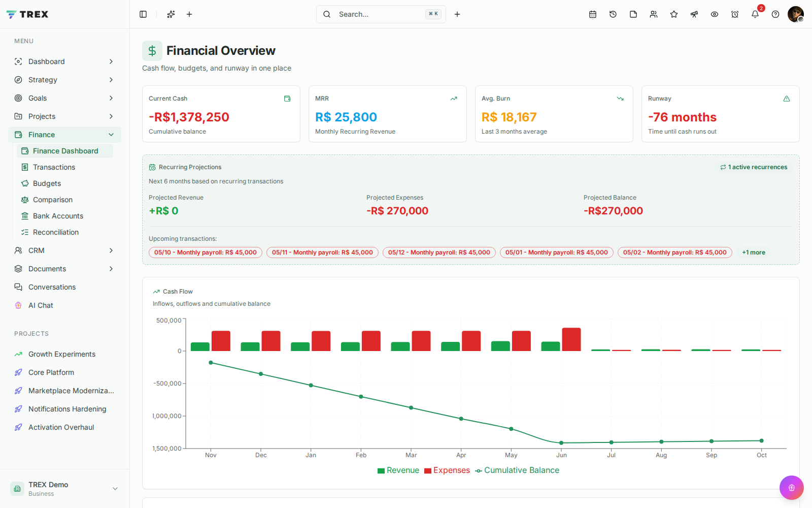
Task: Click the R$ 25,800 MRR value
Action: pos(346,117)
